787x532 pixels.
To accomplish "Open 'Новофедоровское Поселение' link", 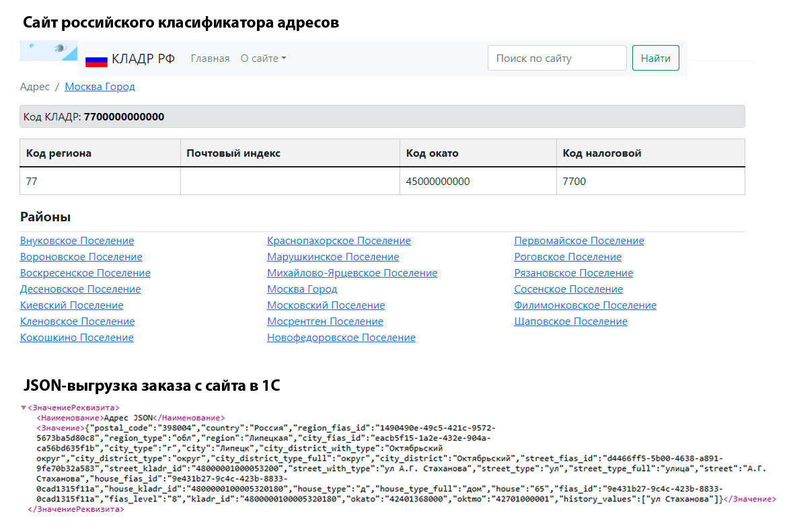I will (341, 338).
